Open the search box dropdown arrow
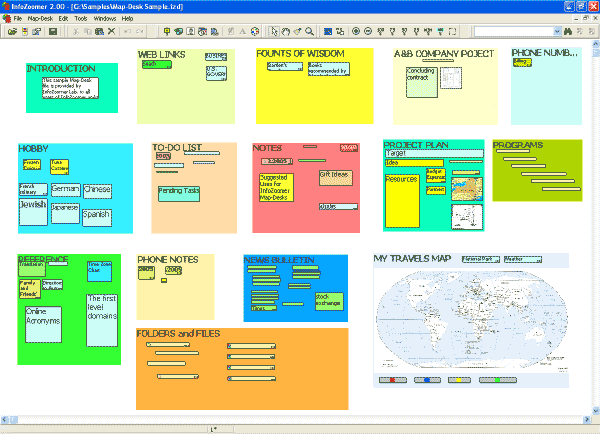 coord(557,31)
